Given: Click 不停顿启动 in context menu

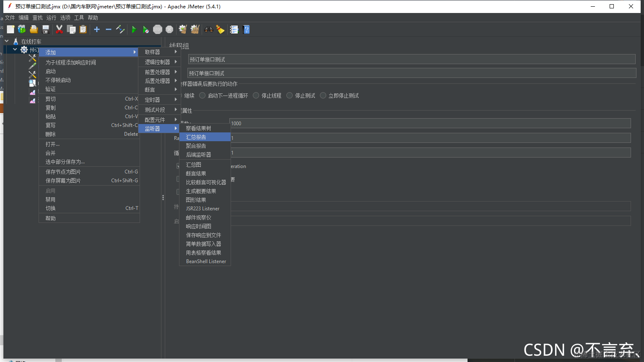Looking at the screenshot, I should [x=89, y=80].
